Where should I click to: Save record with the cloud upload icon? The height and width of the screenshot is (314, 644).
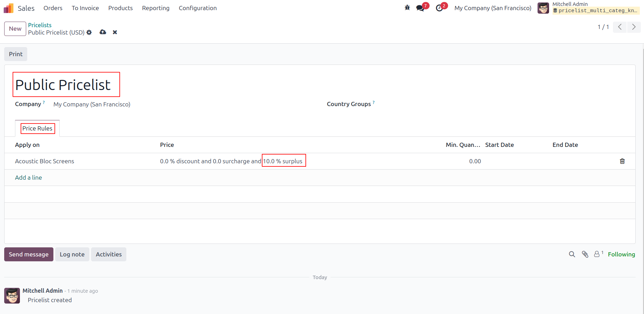click(103, 32)
